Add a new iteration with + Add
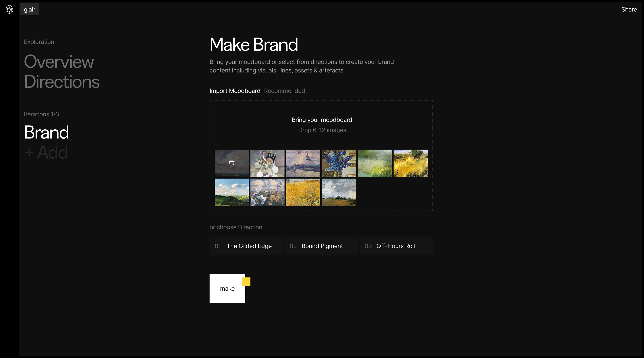This screenshot has width=644, height=358. tap(46, 152)
